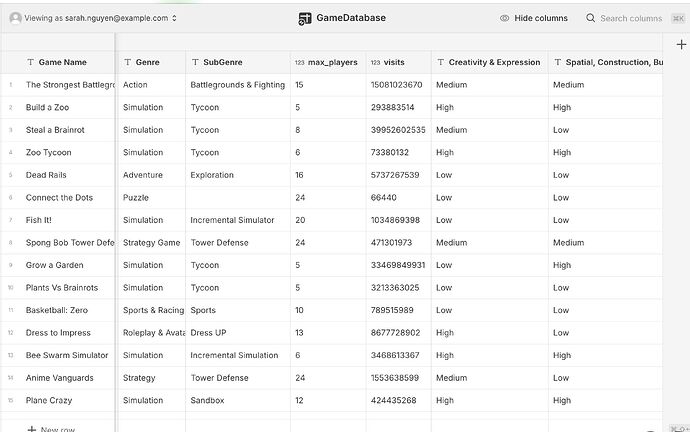Click the New row button
The width and height of the screenshot is (690, 432).
51,429
